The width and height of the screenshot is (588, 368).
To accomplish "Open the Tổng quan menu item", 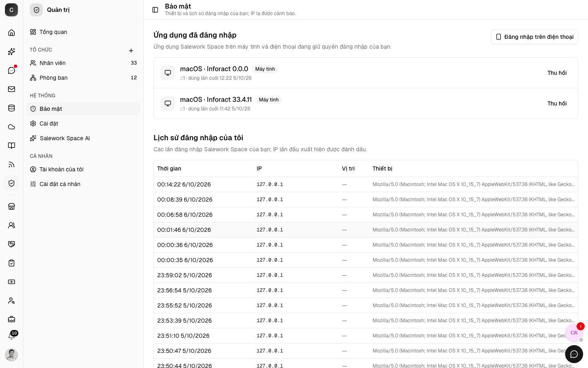I will [x=83, y=32].
